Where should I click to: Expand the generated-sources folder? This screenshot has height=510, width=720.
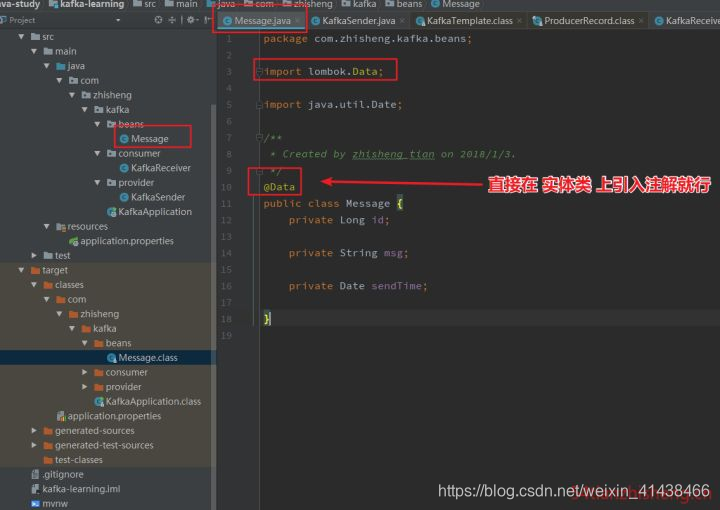pos(34,431)
